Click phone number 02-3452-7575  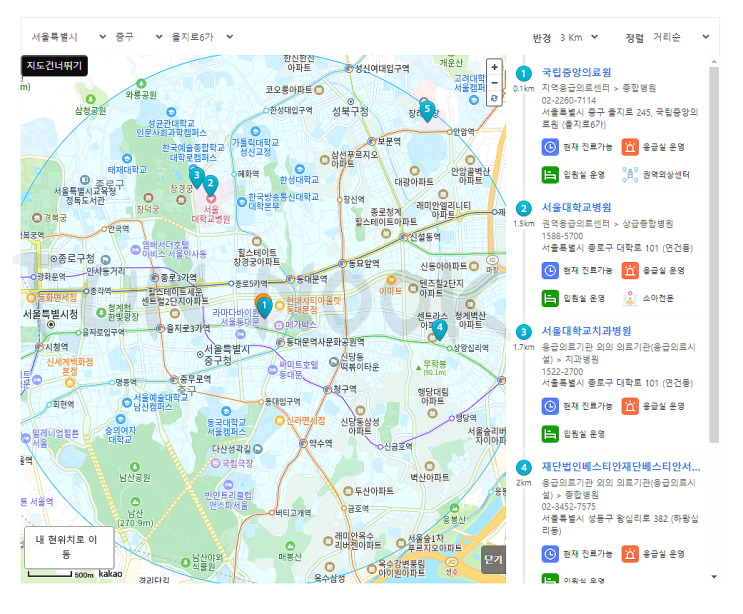[569, 506]
